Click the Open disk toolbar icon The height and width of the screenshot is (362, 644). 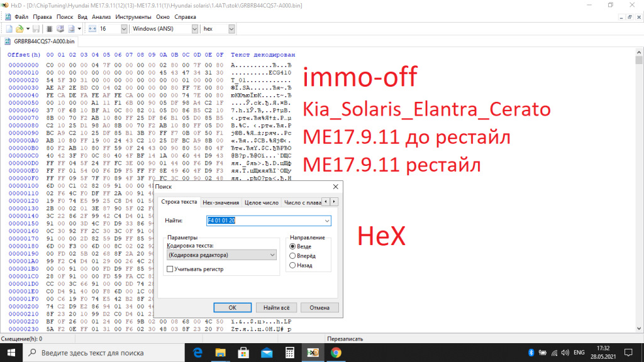60,29
